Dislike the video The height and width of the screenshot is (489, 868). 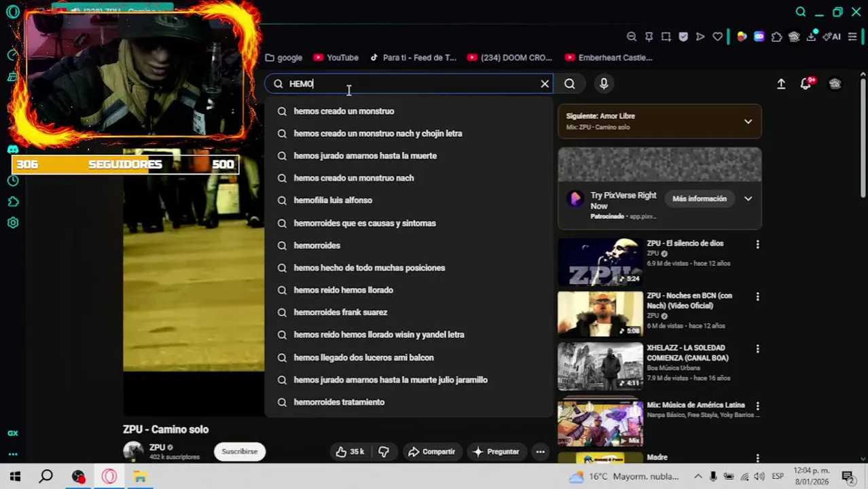(x=384, y=452)
